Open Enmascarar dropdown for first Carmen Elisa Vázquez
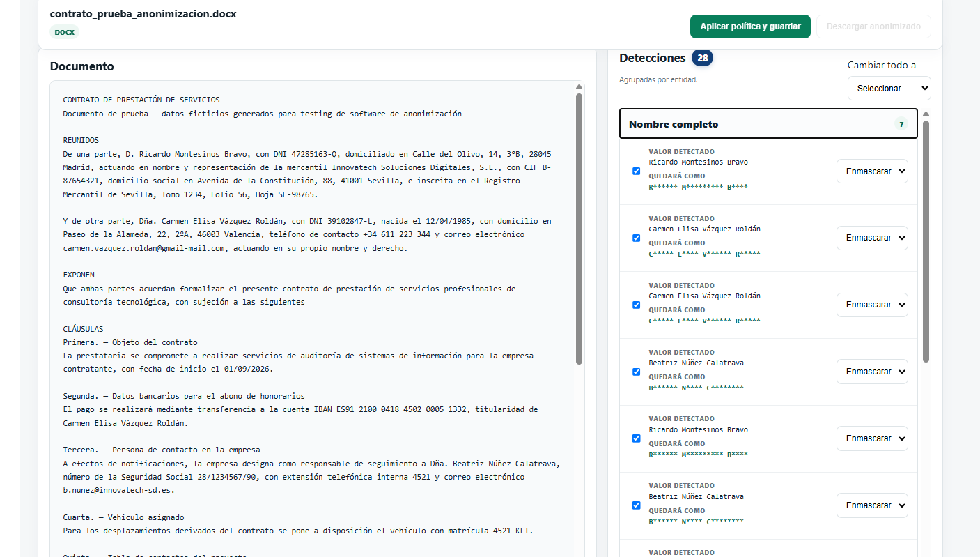 872,238
